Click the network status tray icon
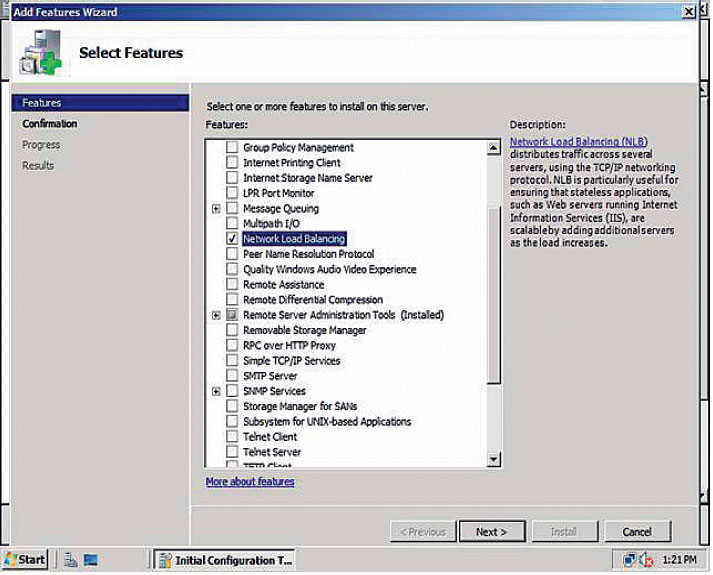Screen dimensions: 713x575 pyautogui.click(x=629, y=559)
